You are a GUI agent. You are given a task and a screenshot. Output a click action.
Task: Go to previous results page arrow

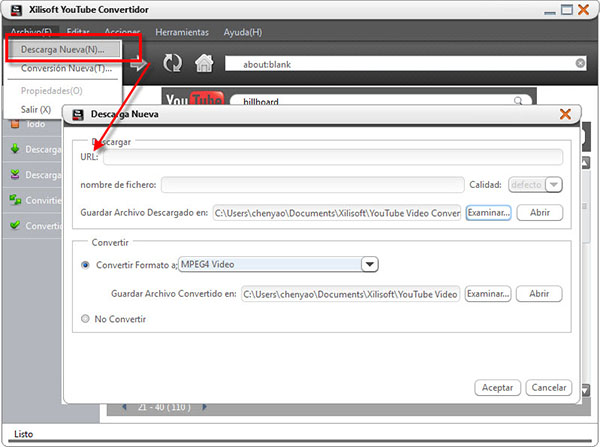[124, 407]
